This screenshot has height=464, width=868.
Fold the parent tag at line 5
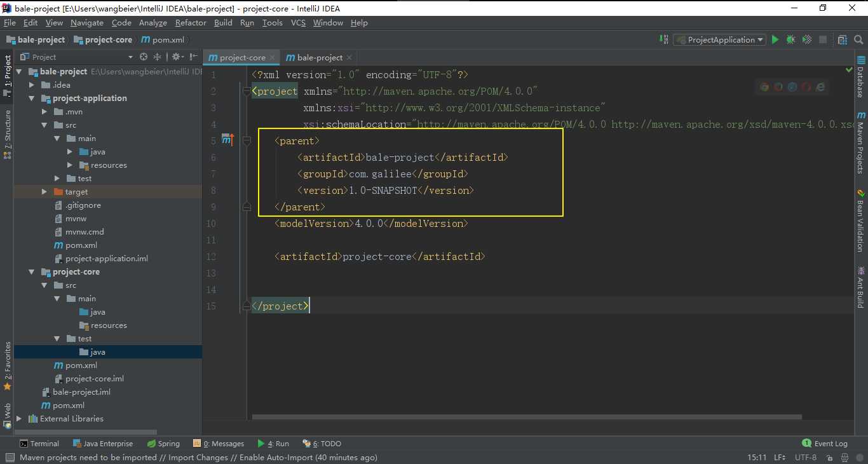[x=247, y=140]
